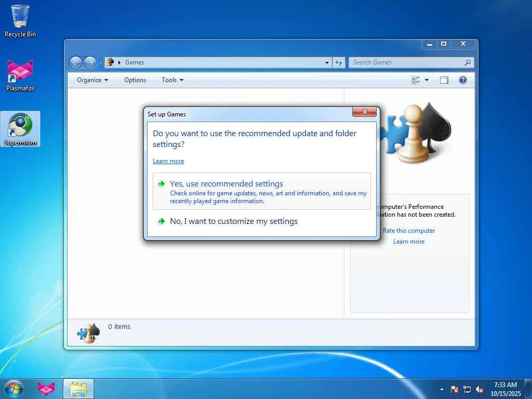Click the Games breadcrumb in address bar
The width and height of the screenshot is (532, 399).
[x=135, y=62]
